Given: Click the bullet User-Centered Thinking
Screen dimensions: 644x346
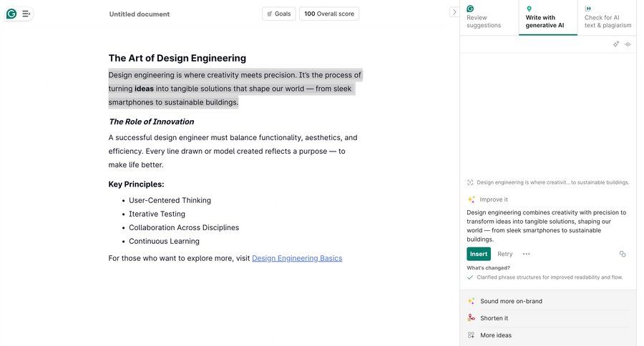Looking at the screenshot, I should tap(170, 200).
